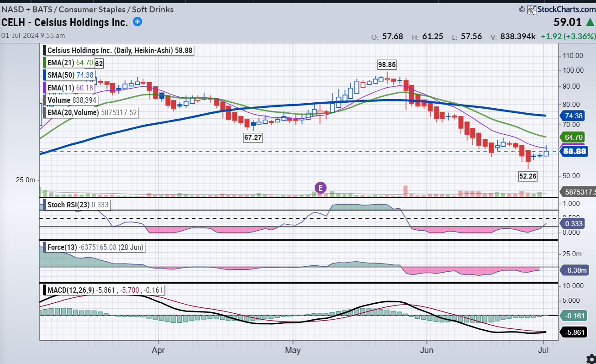Click the black swatch beside MACD(12,26,9)
The image size is (596, 364).
pos(44,290)
